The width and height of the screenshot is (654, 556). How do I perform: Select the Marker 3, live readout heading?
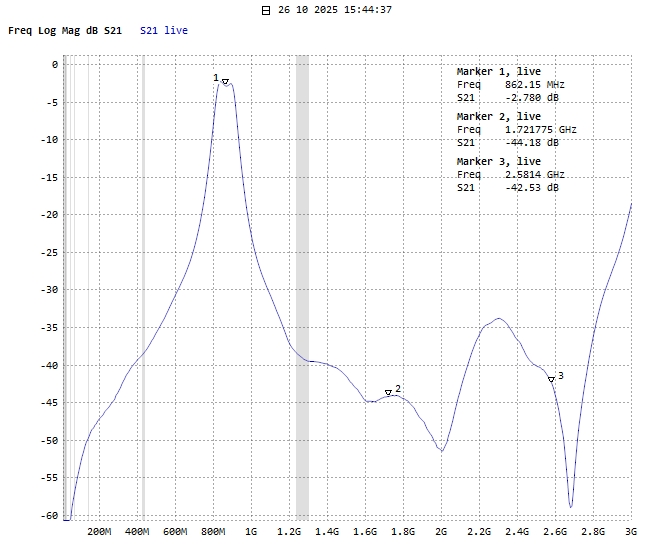(x=498, y=161)
